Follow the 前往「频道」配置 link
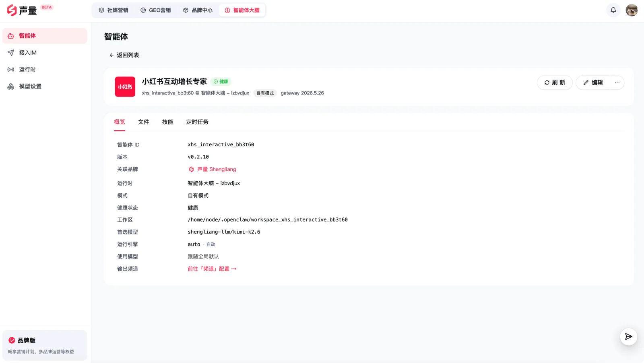The width and height of the screenshot is (644, 363). click(x=212, y=269)
